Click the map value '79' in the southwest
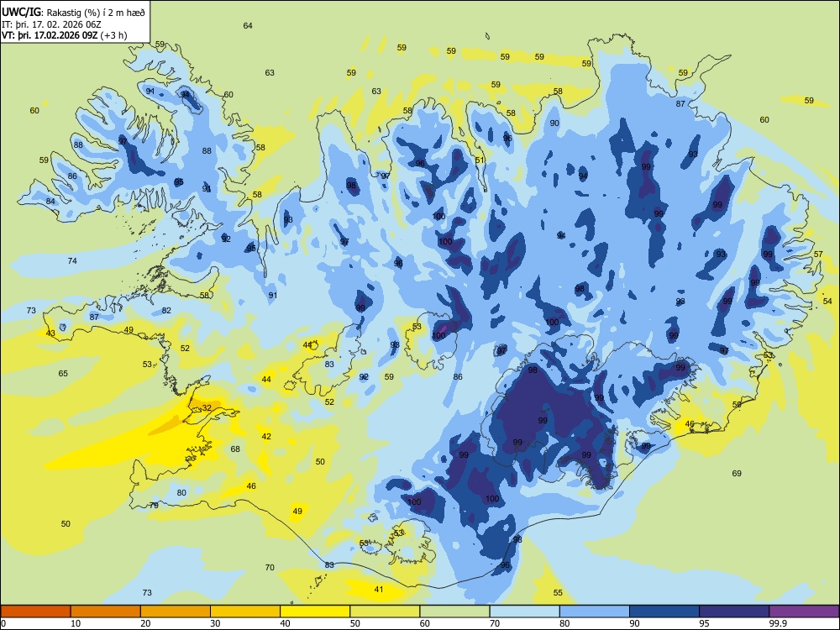The width and height of the screenshot is (840, 630). [x=154, y=505]
